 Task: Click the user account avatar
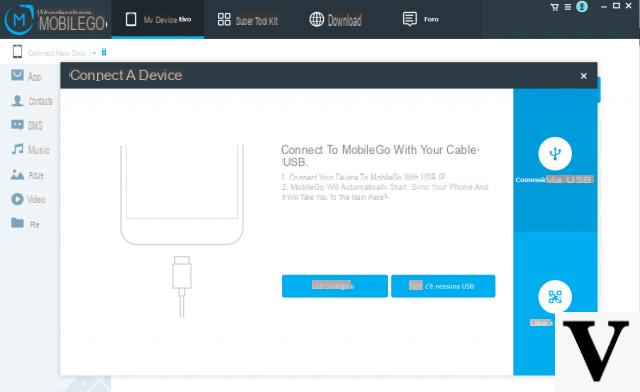click(x=582, y=7)
